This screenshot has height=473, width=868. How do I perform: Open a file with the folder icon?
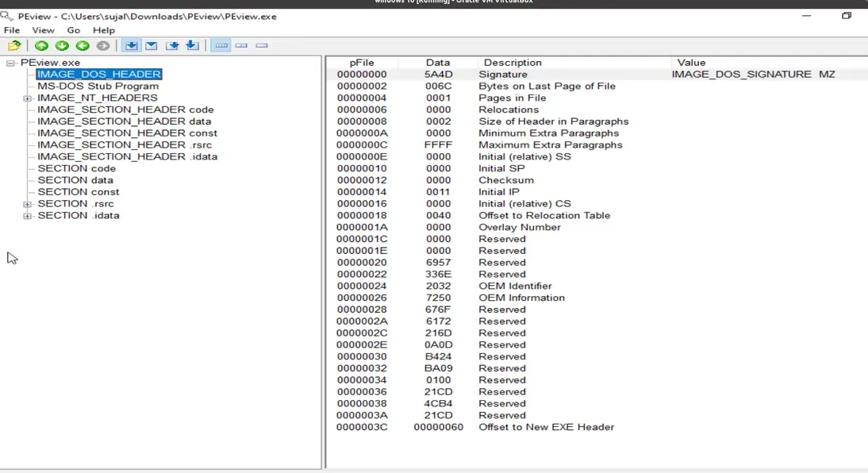point(14,45)
